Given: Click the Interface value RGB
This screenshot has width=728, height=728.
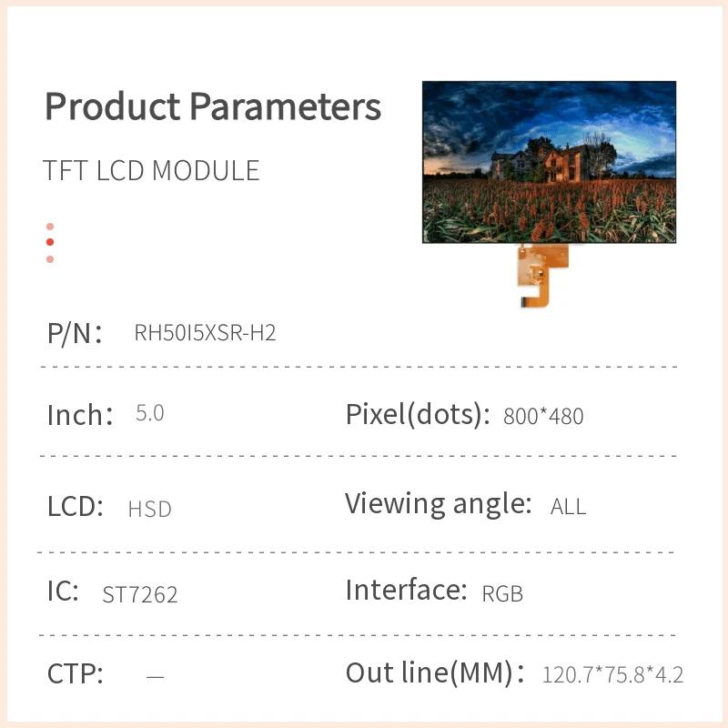Looking at the screenshot, I should coord(502,594).
